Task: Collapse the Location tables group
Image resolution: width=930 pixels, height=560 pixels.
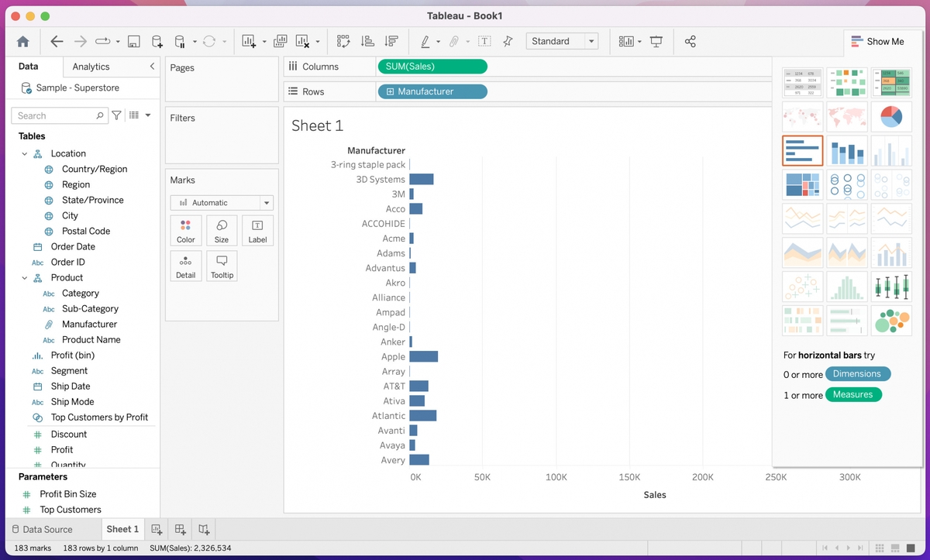Action: pos(25,153)
